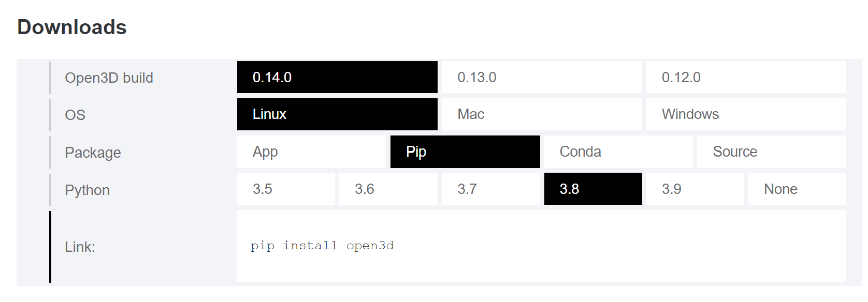Click the selected Python 3.8 option

pyautogui.click(x=592, y=189)
